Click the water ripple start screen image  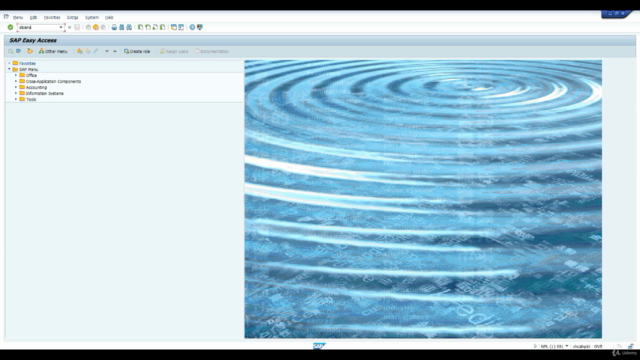coord(423,199)
